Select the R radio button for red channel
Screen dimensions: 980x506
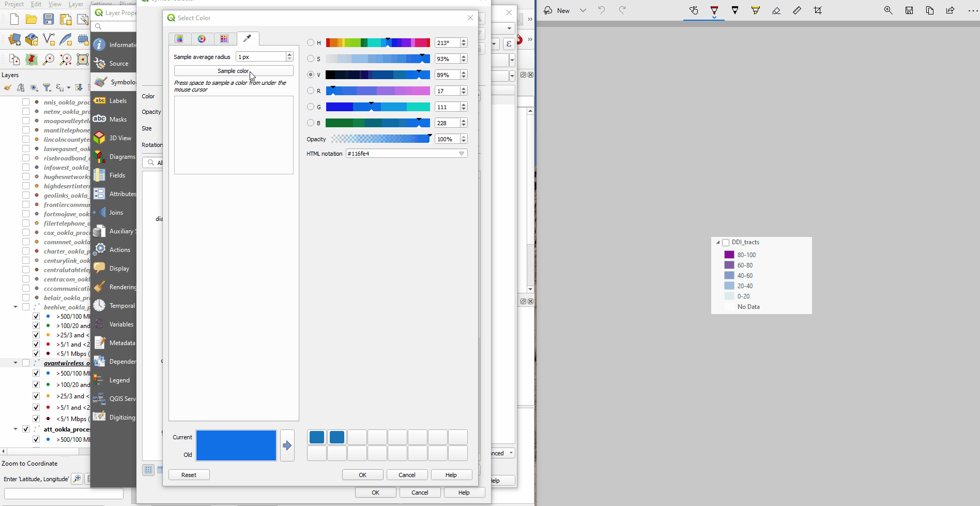[x=310, y=91]
